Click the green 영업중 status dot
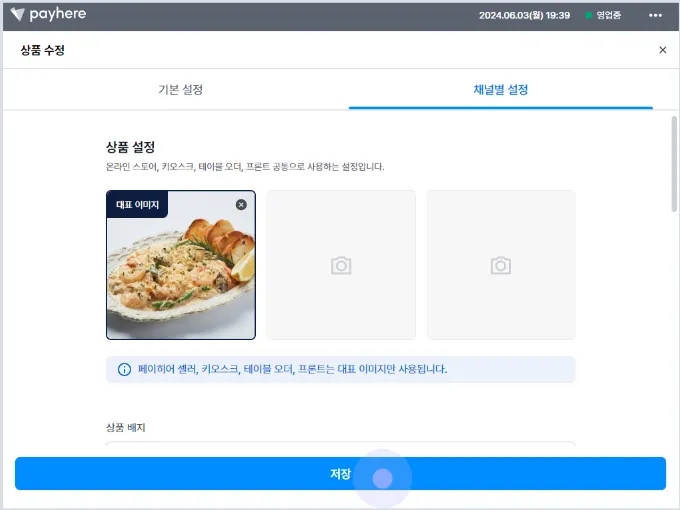Screen dimensions: 680x510 click(588, 16)
